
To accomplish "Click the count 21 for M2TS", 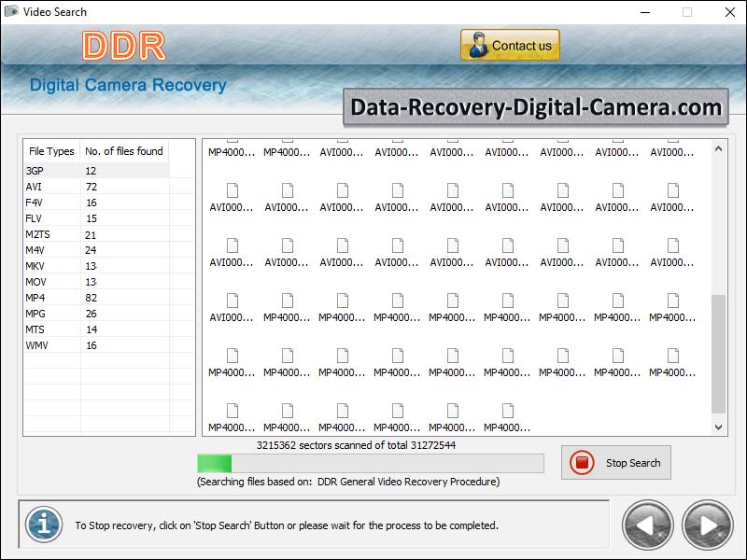I will coord(91,235).
